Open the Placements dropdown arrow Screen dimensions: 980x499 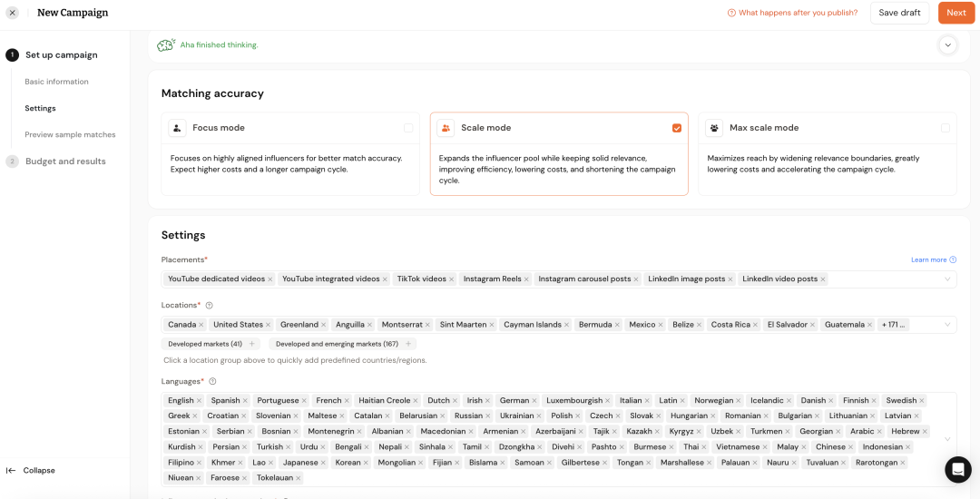click(x=947, y=279)
